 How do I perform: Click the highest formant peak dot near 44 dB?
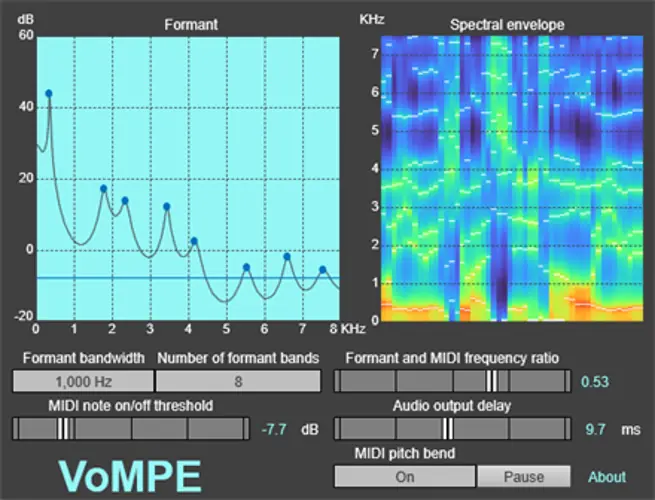coord(48,94)
